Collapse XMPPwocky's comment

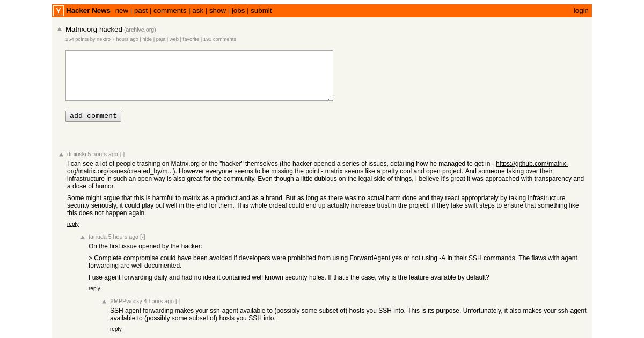(x=178, y=301)
